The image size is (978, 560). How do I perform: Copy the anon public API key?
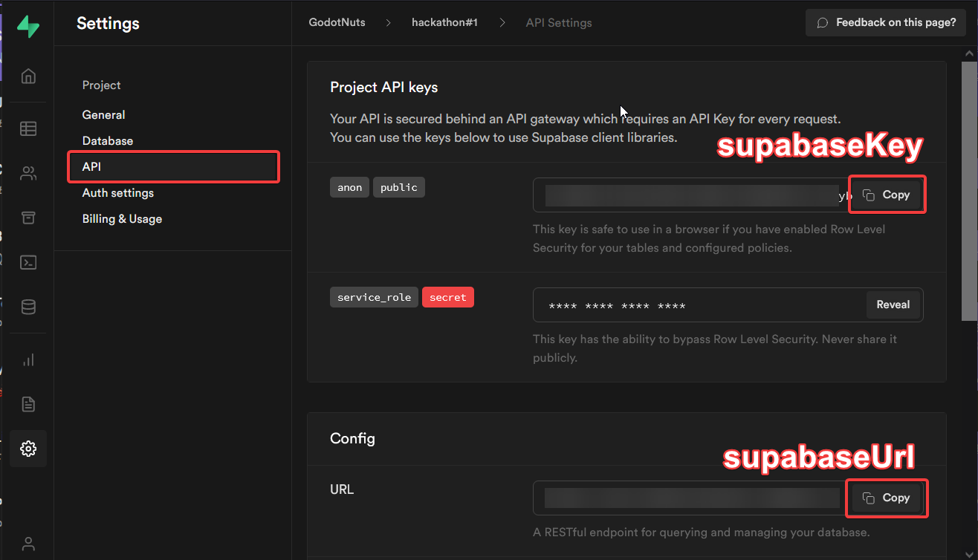pyautogui.click(x=887, y=195)
